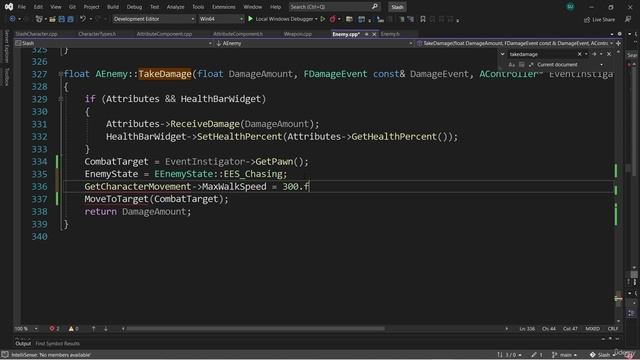
Task: Click the navigate backward toolbar icon
Action: coord(12,19)
